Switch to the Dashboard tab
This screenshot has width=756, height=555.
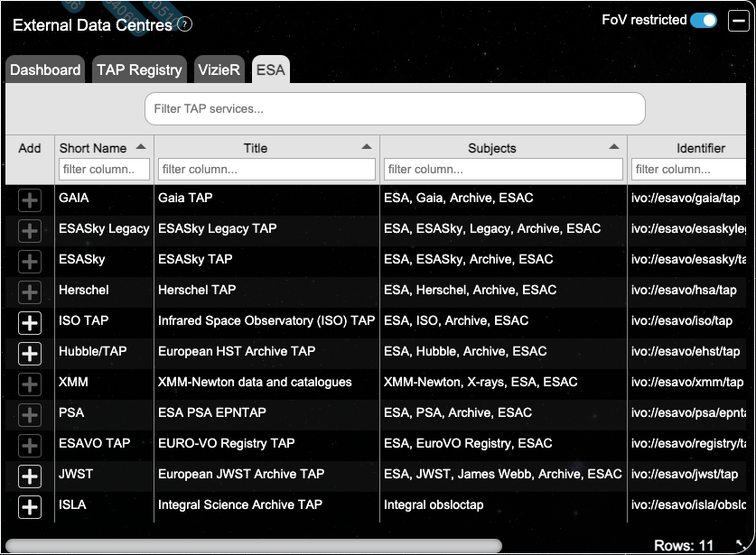(45, 69)
